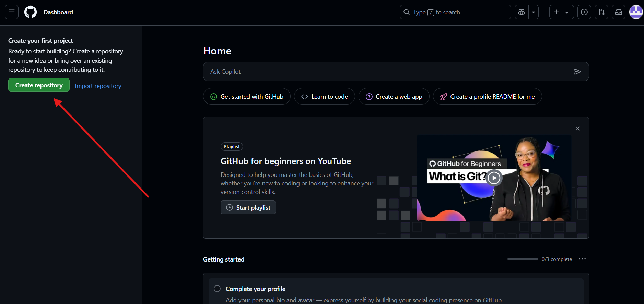Viewport: 644px width, 304px height.
Task: Select Get started with GitHub suggestion
Action: coord(247,96)
